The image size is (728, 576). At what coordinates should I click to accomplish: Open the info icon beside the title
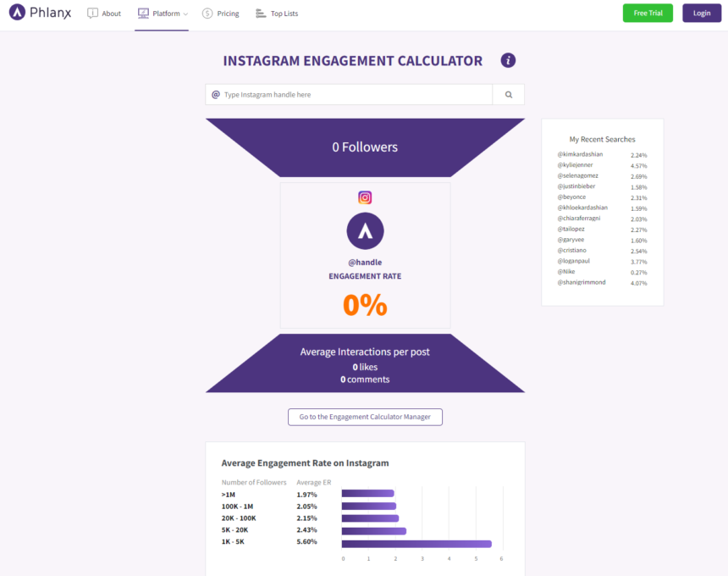[x=508, y=60]
